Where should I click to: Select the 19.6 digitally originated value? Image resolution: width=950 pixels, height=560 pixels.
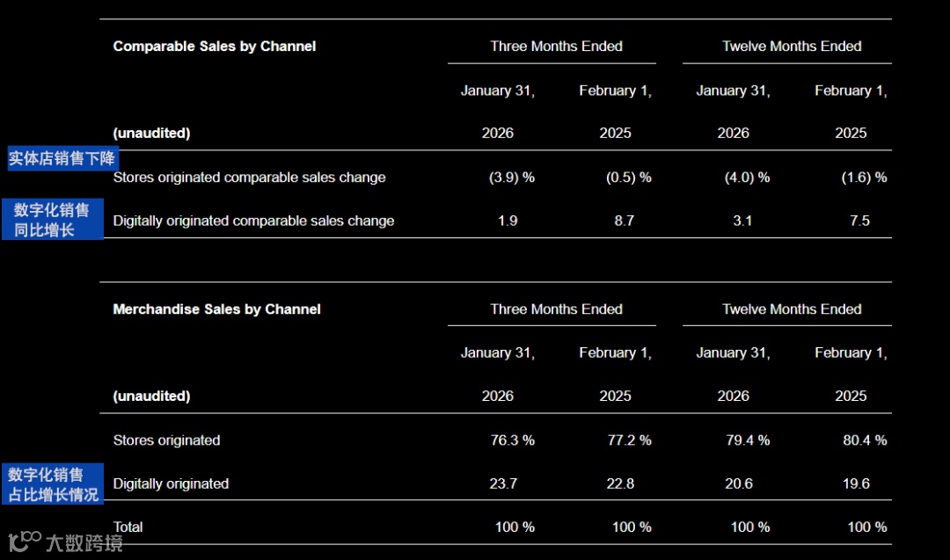pos(855,484)
